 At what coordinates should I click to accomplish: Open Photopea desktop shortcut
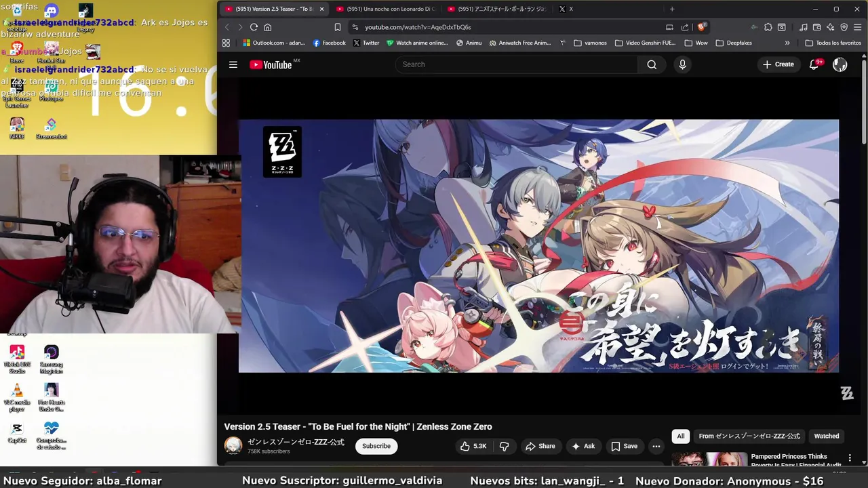51,90
